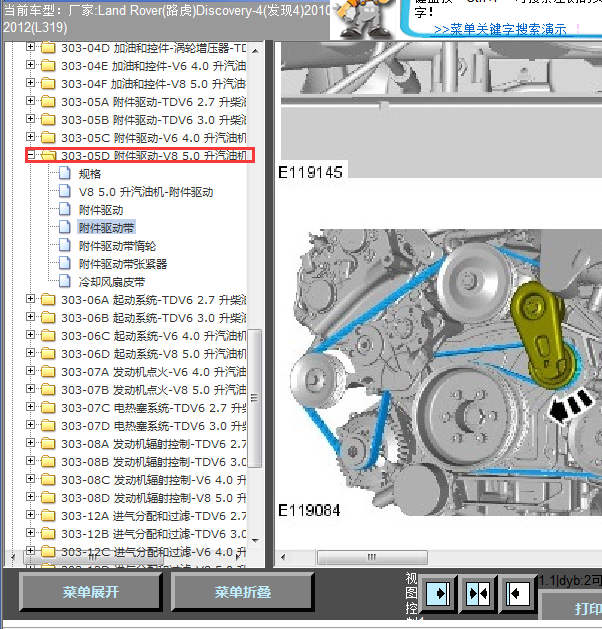Expand the 303-04E folder node
The height and width of the screenshot is (629, 602).
pyautogui.click(x=30, y=65)
